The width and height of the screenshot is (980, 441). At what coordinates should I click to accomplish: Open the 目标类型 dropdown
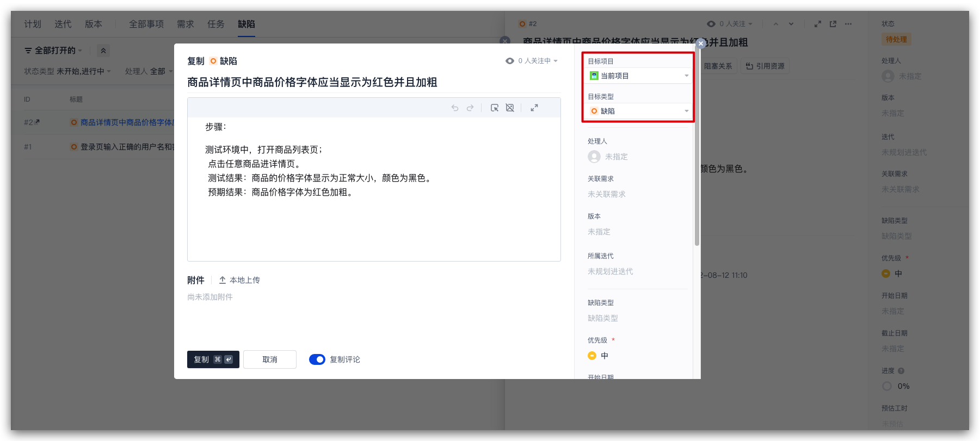639,111
